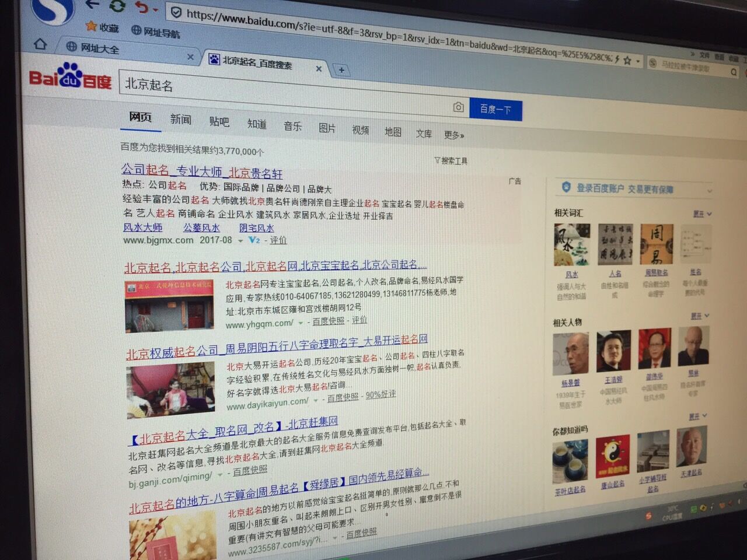Open 百度快照 for www.yhgqm.com result
This screenshot has height=560, width=747.
(328, 321)
